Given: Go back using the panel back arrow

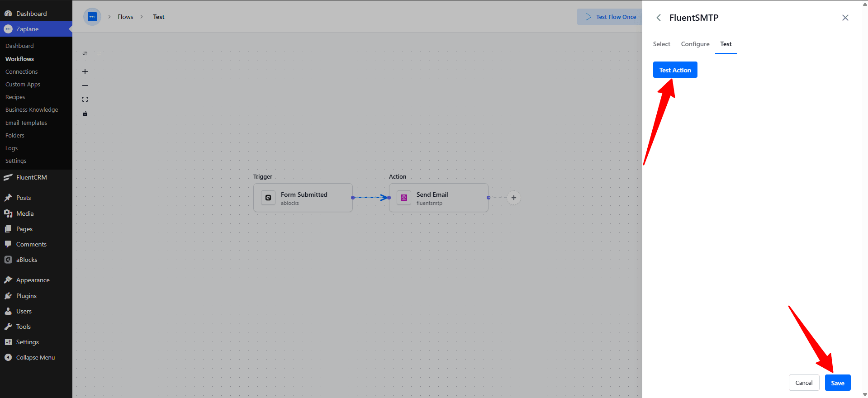Looking at the screenshot, I should click(659, 18).
